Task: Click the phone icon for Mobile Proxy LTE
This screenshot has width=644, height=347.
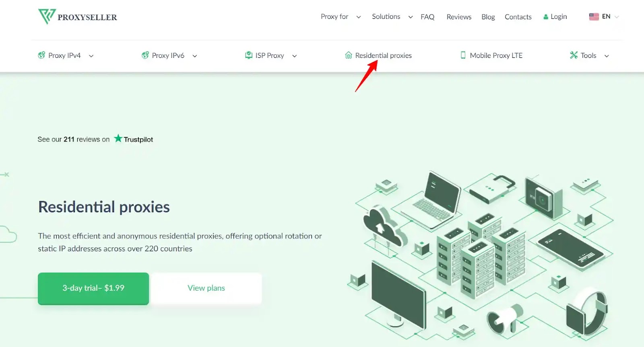Action: [x=463, y=55]
